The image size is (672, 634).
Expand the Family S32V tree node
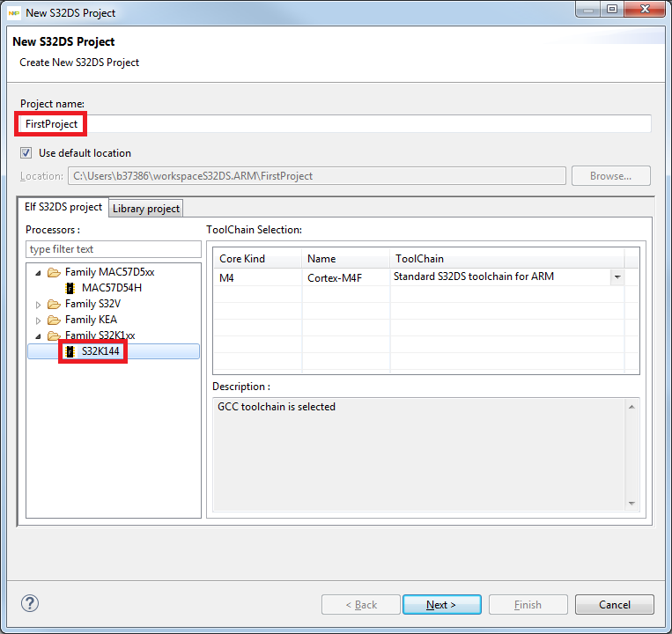38,305
